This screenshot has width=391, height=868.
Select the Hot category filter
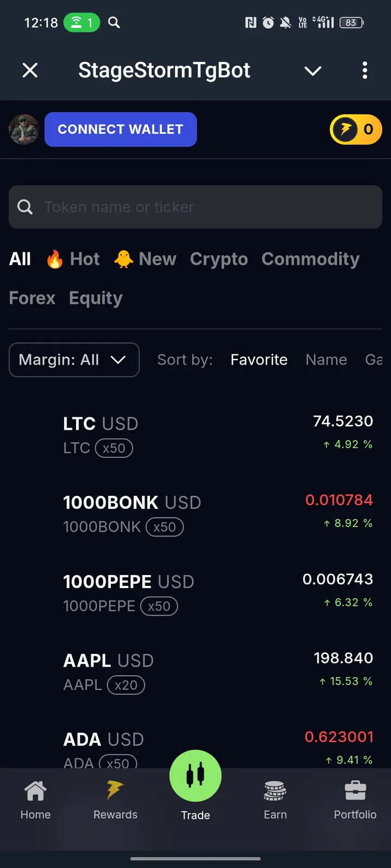tap(74, 259)
